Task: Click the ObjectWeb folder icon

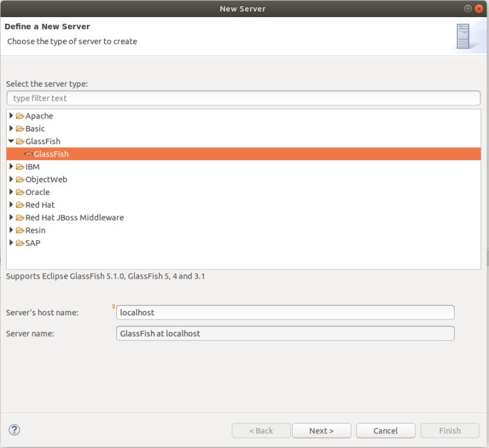Action: tap(20, 180)
